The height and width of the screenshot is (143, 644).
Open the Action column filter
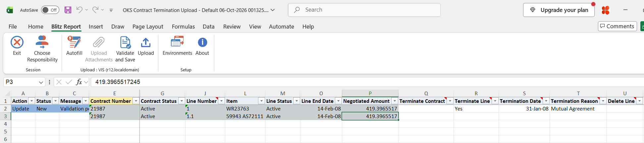[x=32, y=101]
